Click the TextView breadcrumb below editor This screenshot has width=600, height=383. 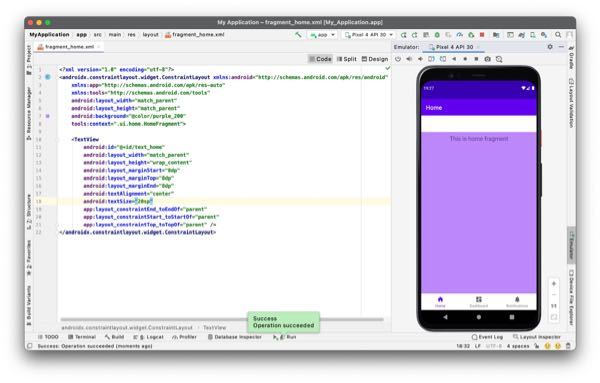tap(214, 328)
